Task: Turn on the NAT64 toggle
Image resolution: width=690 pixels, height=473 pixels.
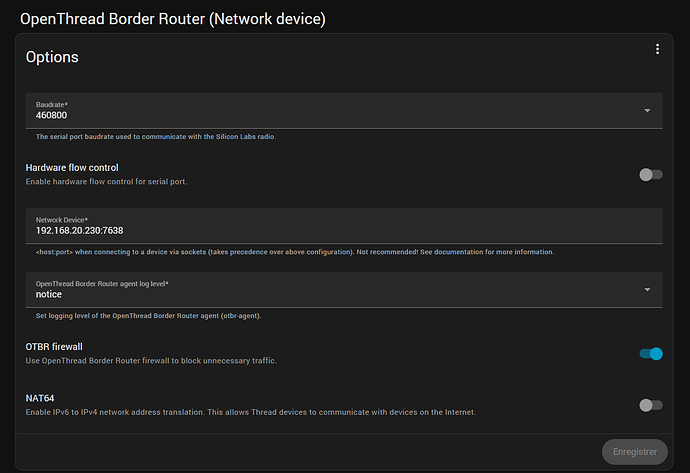Action: pos(650,405)
